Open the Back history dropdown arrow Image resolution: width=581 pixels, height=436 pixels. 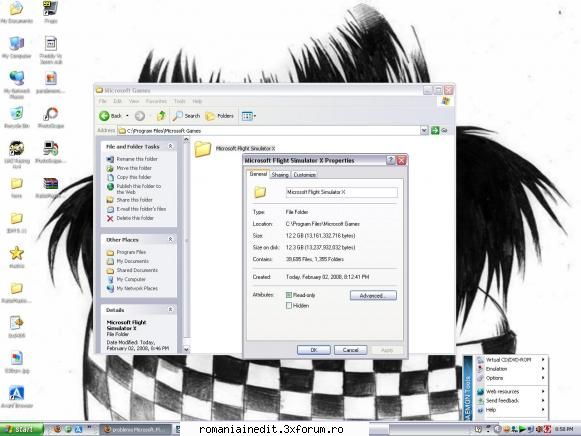(x=127, y=116)
